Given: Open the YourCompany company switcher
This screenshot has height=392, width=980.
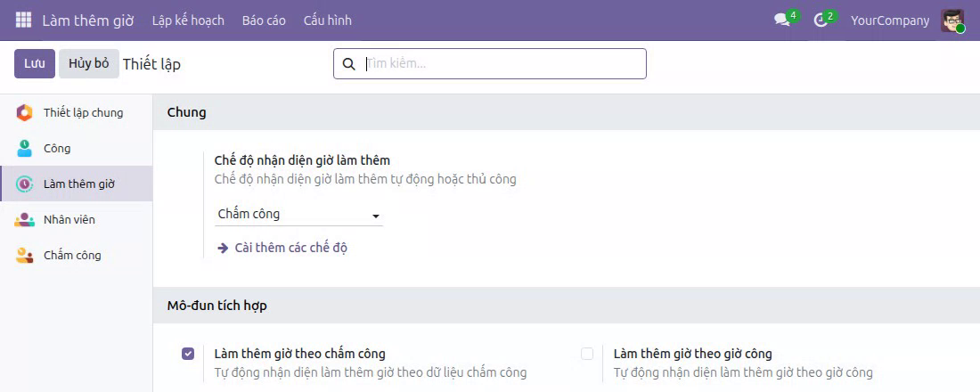Looking at the screenshot, I should pyautogui.click(x=890, y=20).
